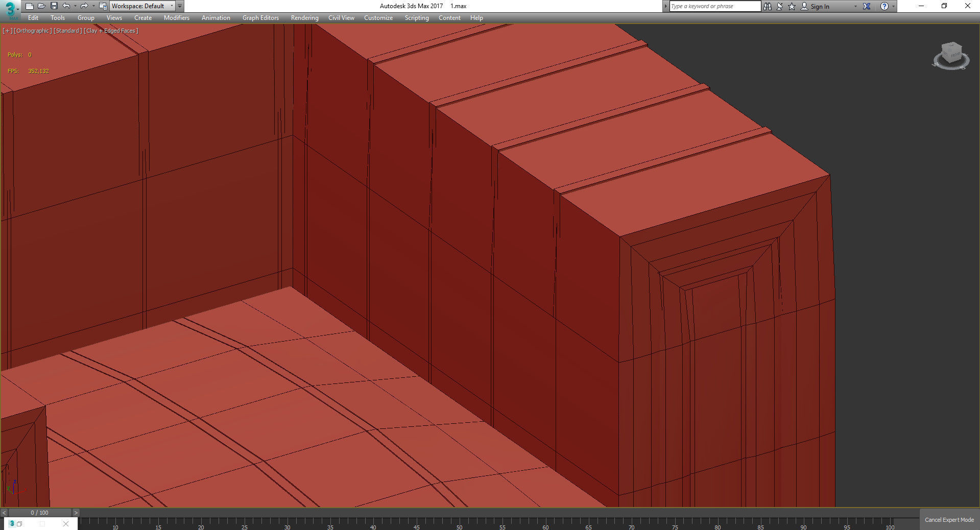The height and width of the screenshot is (530, 980).
Task: Step the time slider back one frame
Action: point(4,513)
